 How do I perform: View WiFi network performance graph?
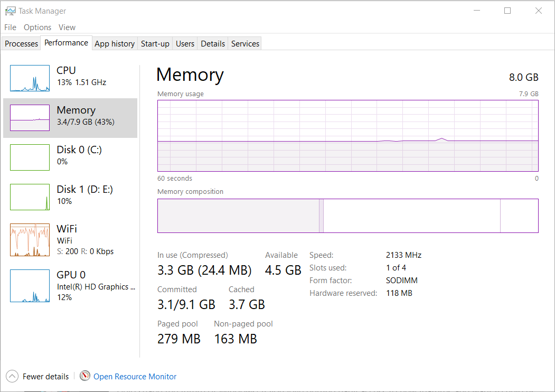pos(30,240)
